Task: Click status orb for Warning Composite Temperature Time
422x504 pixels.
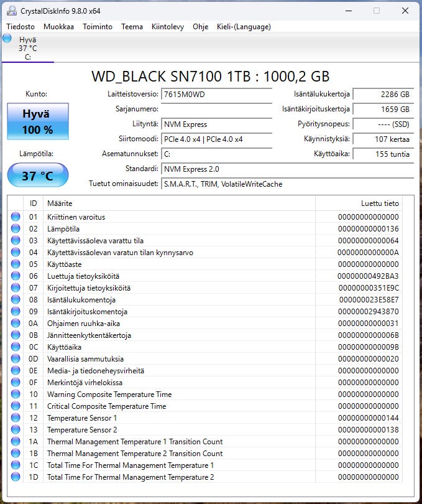Action: 16,394
